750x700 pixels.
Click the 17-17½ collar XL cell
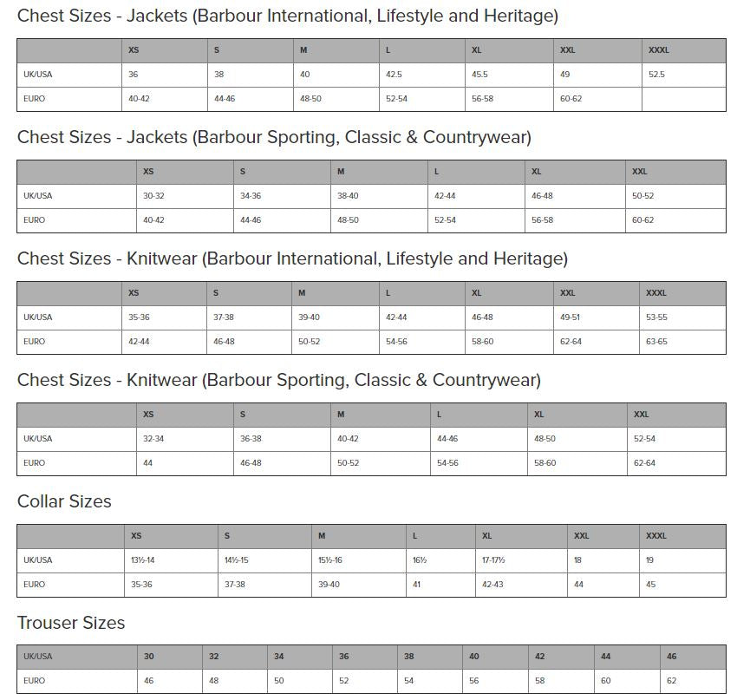pyautogui.click(x=492, y=560)
